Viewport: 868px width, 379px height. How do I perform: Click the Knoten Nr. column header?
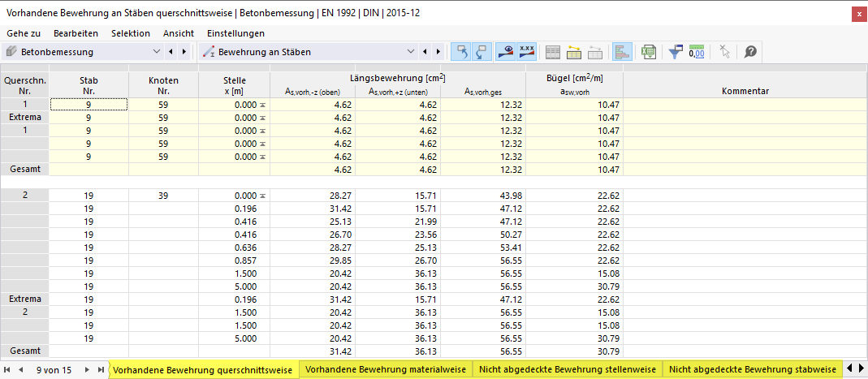pyautogui.click(x=163, y=86)
